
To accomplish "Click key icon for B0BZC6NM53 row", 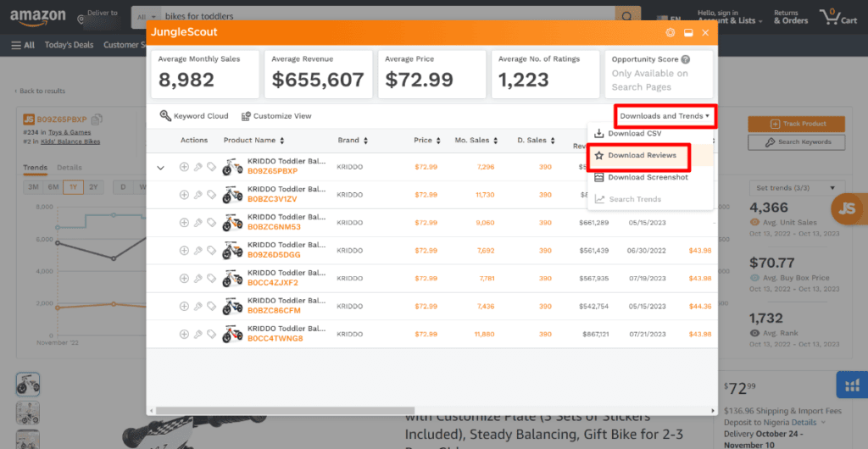I will (x=198, y=222).
